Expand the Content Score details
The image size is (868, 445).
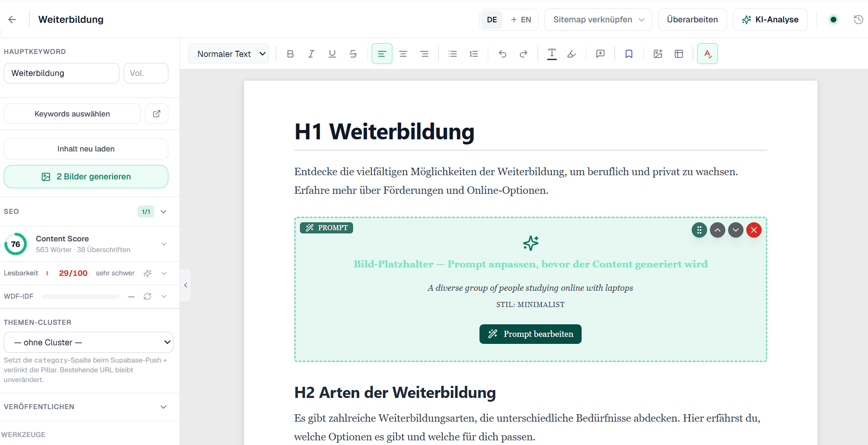(x=164, y=244)
